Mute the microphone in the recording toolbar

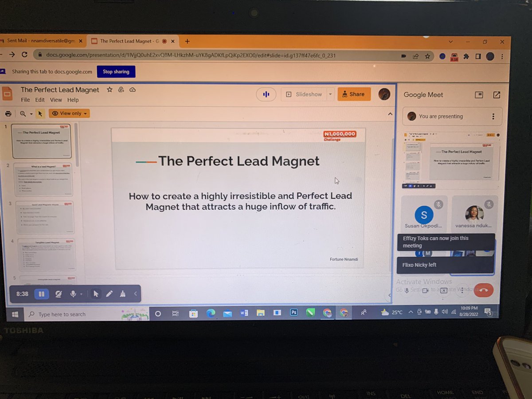click(73, 294)
